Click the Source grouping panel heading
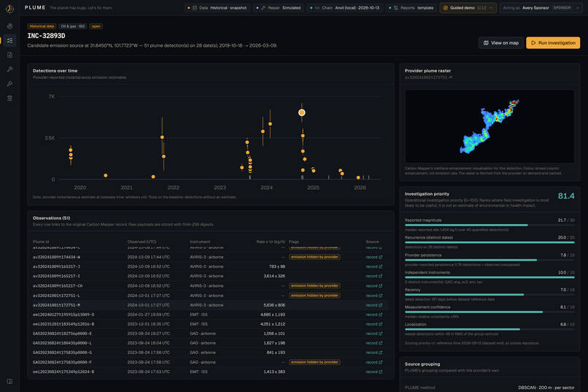 point(422,364)
